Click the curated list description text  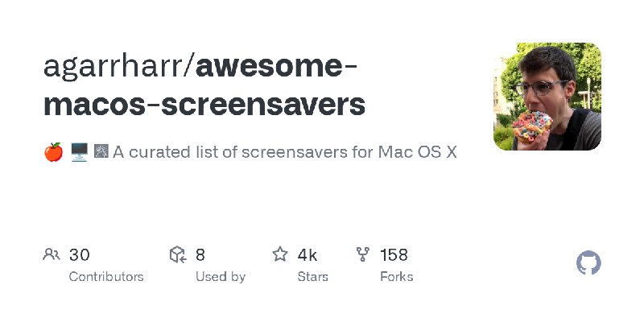tap(286, 151)
